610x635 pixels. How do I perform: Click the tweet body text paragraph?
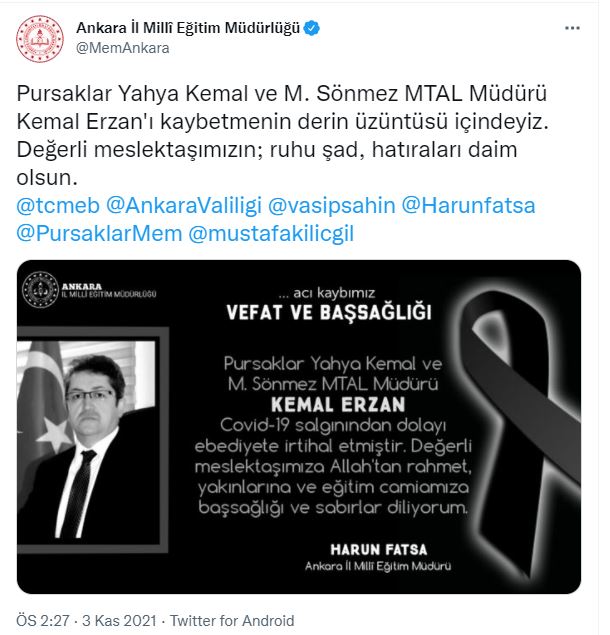[282, 135]
